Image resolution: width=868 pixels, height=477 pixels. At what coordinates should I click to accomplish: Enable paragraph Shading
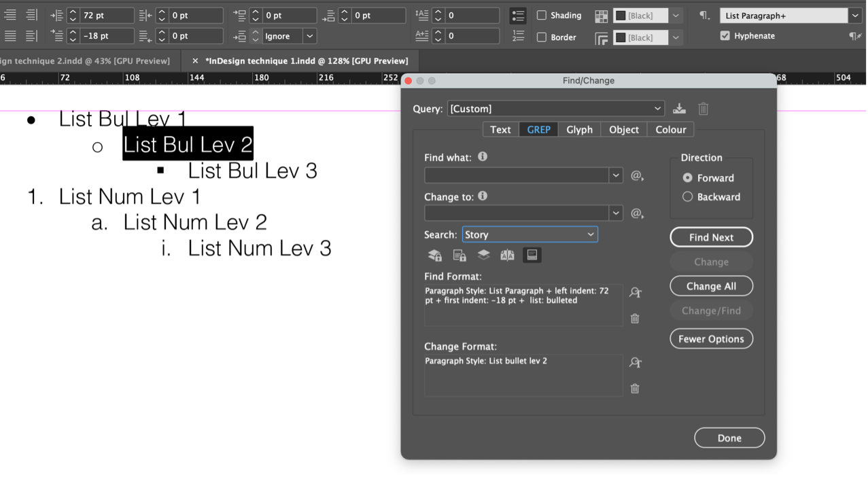tap(541, 15)
